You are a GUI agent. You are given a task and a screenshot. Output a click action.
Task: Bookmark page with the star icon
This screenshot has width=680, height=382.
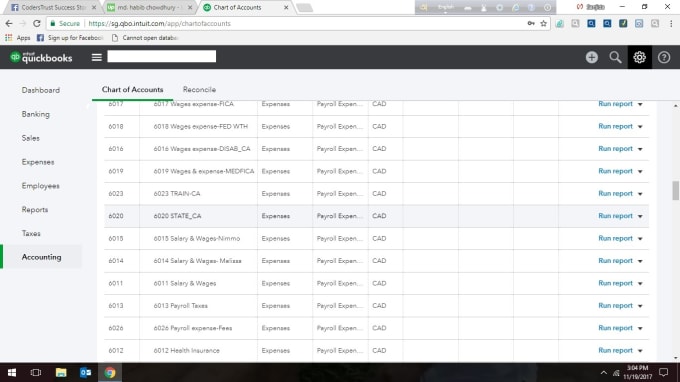point(543,23)
